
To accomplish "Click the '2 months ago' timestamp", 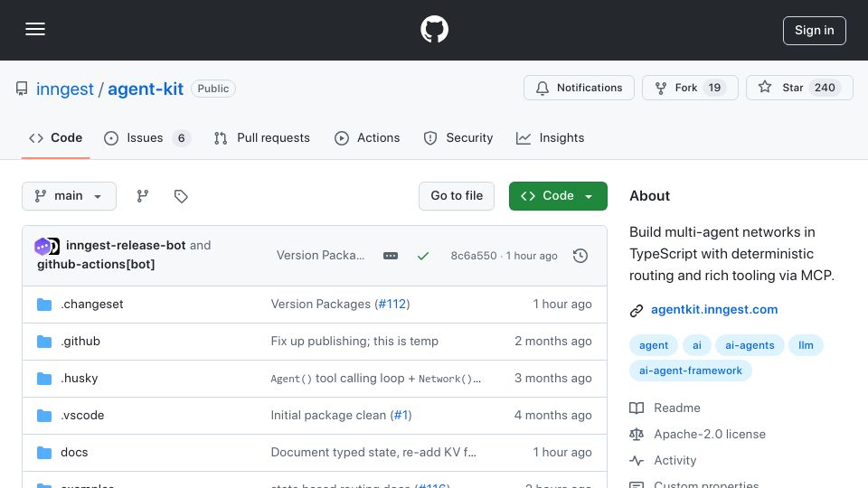I will click(x=553, y=342).
